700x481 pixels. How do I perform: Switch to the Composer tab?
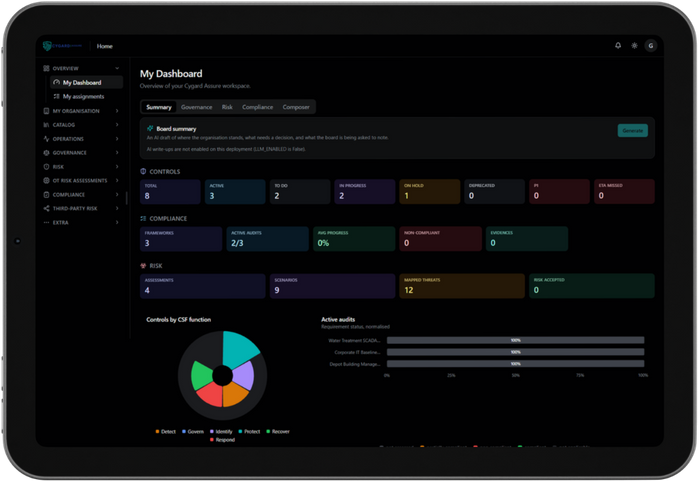[296, 107]
